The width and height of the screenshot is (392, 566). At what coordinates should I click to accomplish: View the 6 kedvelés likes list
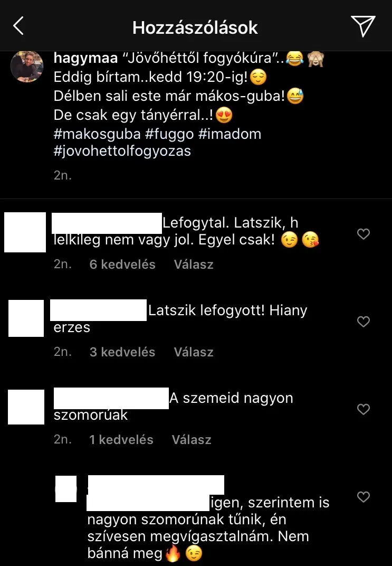(x=122, y=264)
